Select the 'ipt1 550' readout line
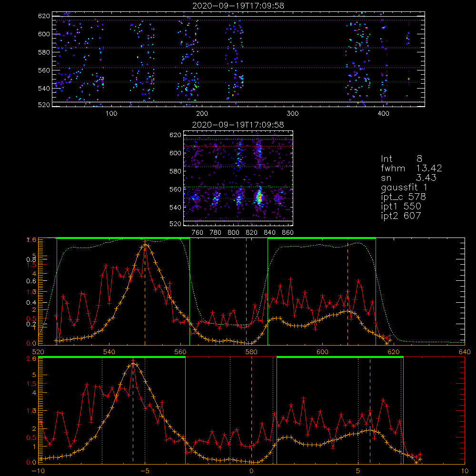Image resolution: width=476 pixels, height=476 pixels. point(401,207)
